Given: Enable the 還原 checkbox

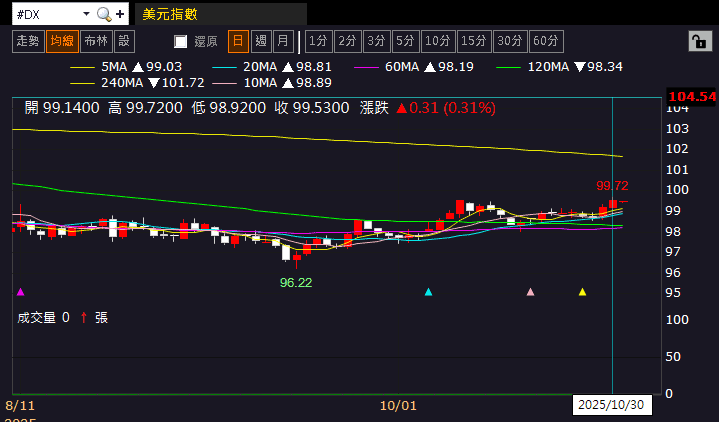Looking at the screenshot, I should pos(180,42).
